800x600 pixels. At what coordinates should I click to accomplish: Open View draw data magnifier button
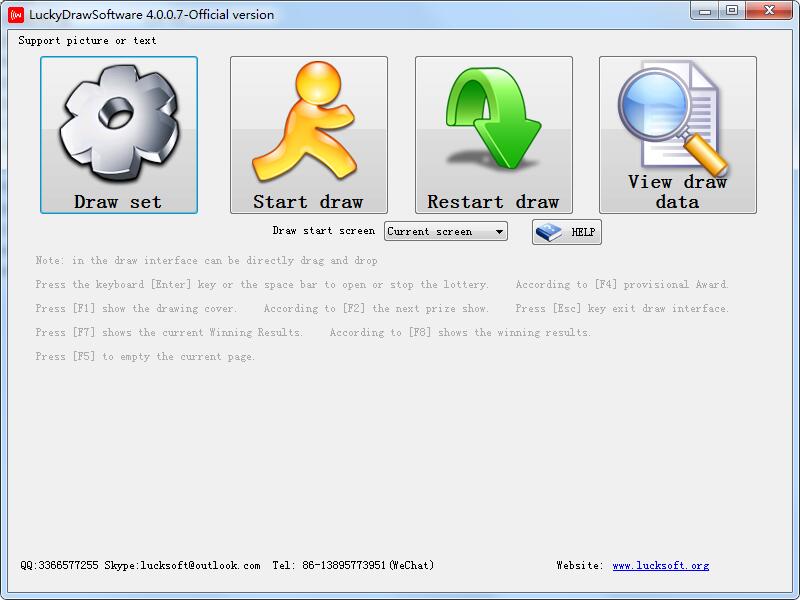point(678,135)
